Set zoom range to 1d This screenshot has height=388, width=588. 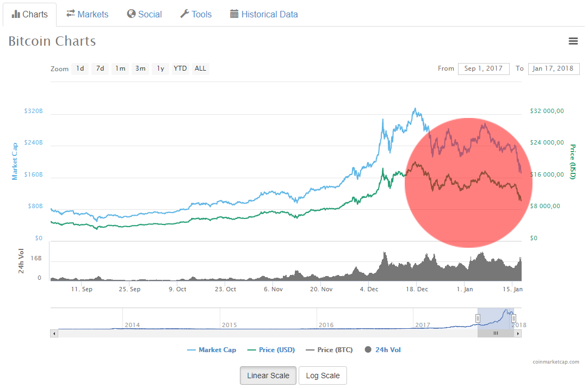[x=80, y=68]
